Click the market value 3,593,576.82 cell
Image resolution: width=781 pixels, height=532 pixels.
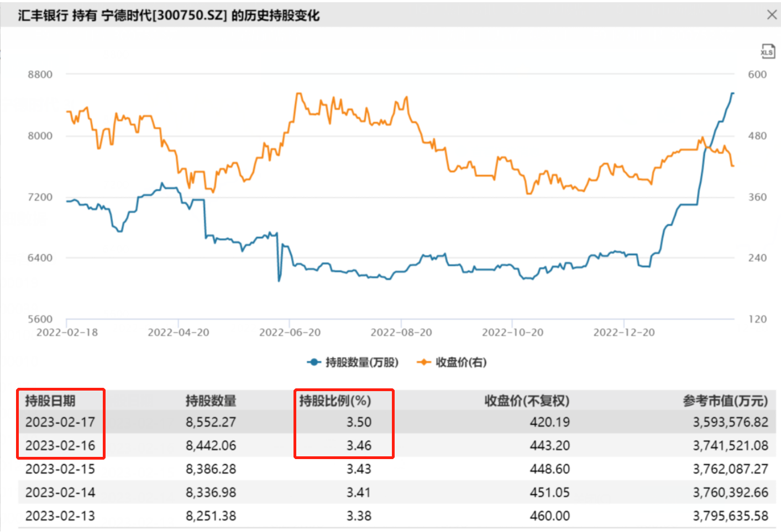click(x=731, y=422)
